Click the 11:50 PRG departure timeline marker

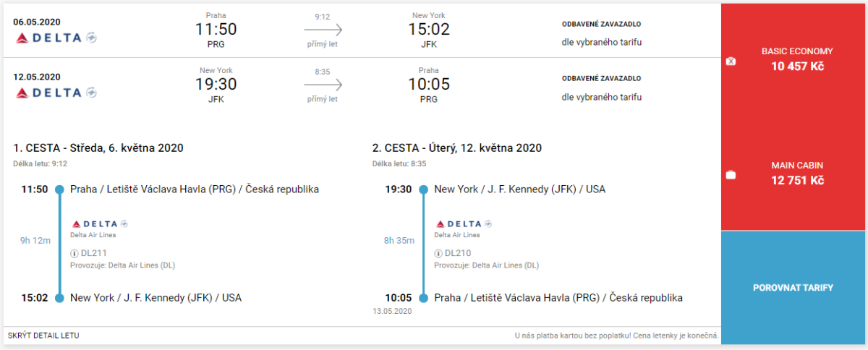click(59, 190)
